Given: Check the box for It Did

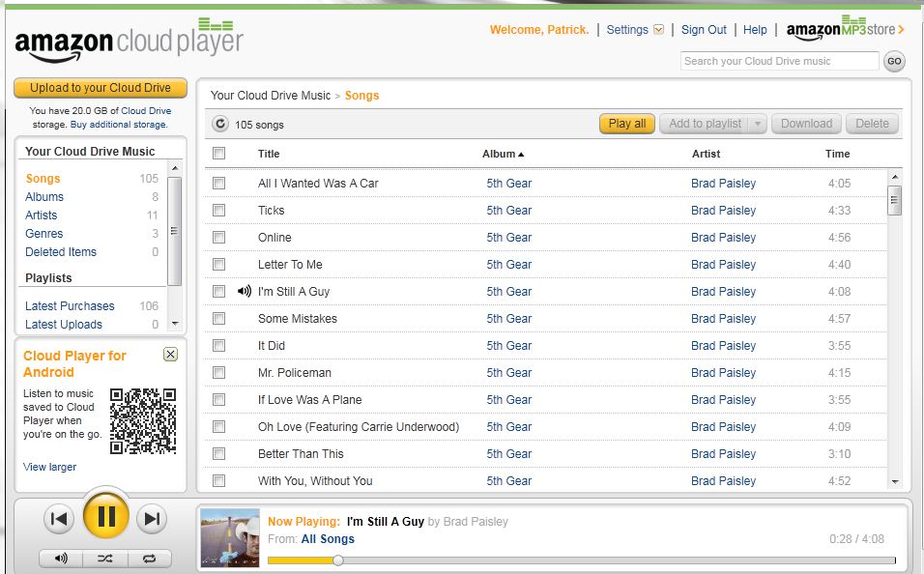Looking at the screenshot, I should coord(218,346).
